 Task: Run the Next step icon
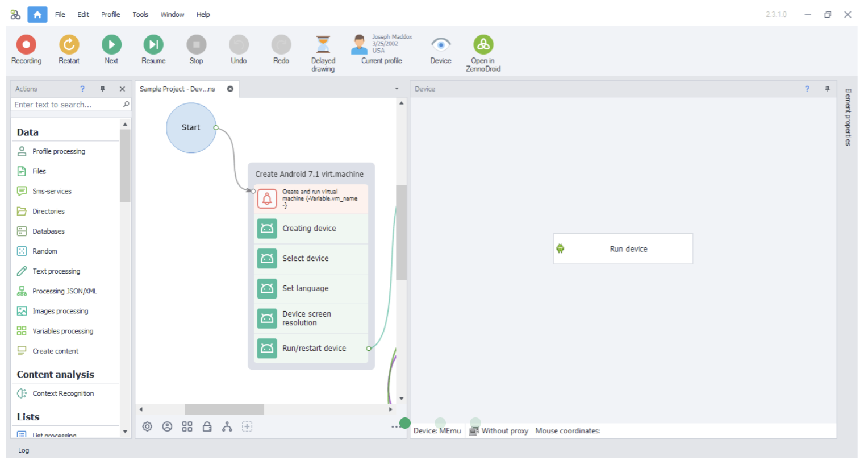click(x=111, y=44)
